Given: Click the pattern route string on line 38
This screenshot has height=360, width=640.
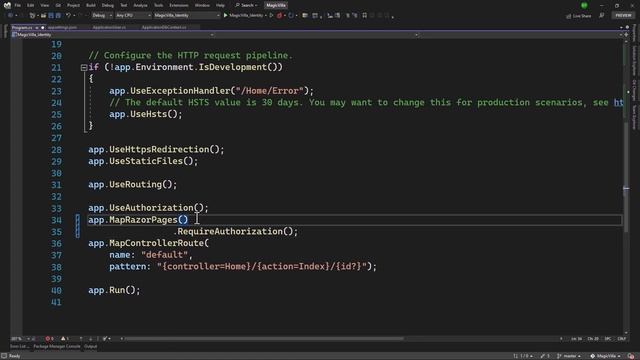Looking at the screenshot, I should click(x=262, y=267).
